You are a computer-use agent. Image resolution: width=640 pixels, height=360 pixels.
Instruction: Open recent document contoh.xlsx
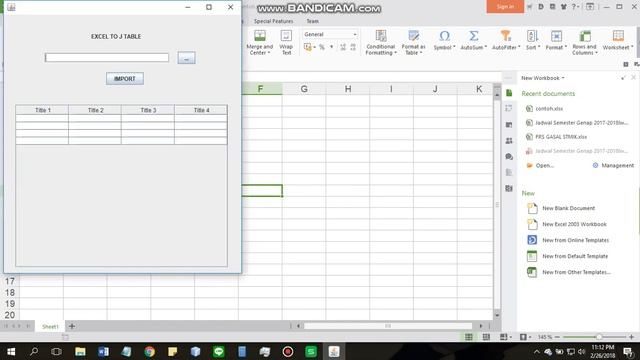(549, 109)
